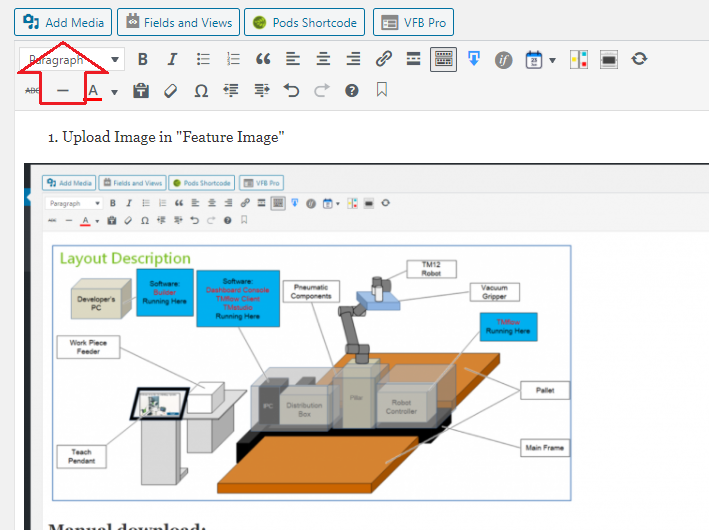Insert a special character (omega)
The width and height of the screenshot is (709, 530).
pyautogui.click(x=201, y=91)
